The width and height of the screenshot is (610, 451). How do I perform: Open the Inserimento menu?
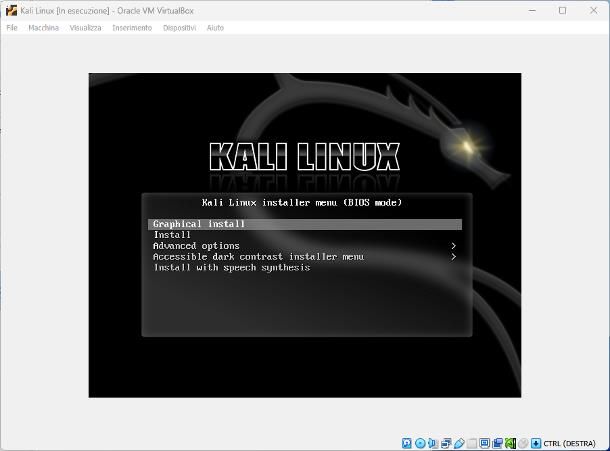pyautogui.click(x=132, y=28)
